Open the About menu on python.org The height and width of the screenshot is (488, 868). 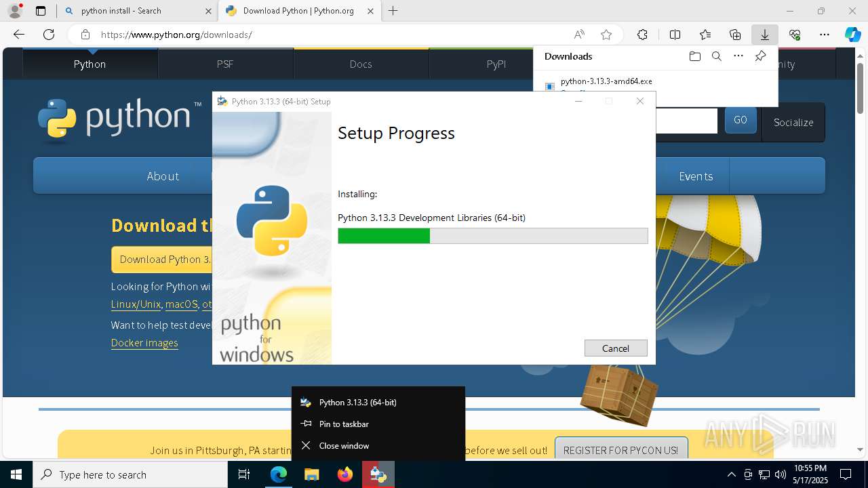163,176
